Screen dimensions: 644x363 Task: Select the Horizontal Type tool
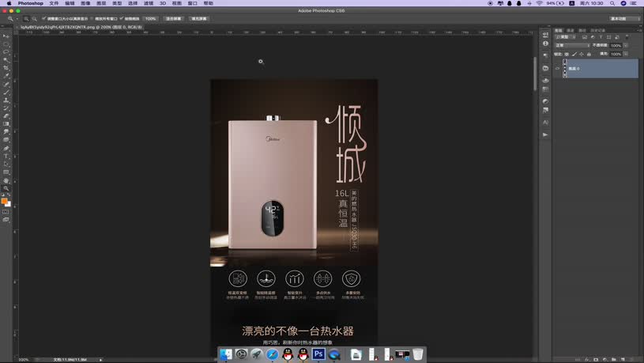(6, 157)
